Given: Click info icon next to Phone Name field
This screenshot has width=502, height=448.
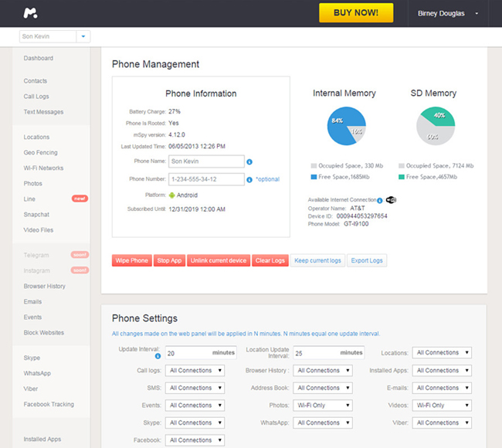Looking at the screenshot, I should 249,162.
